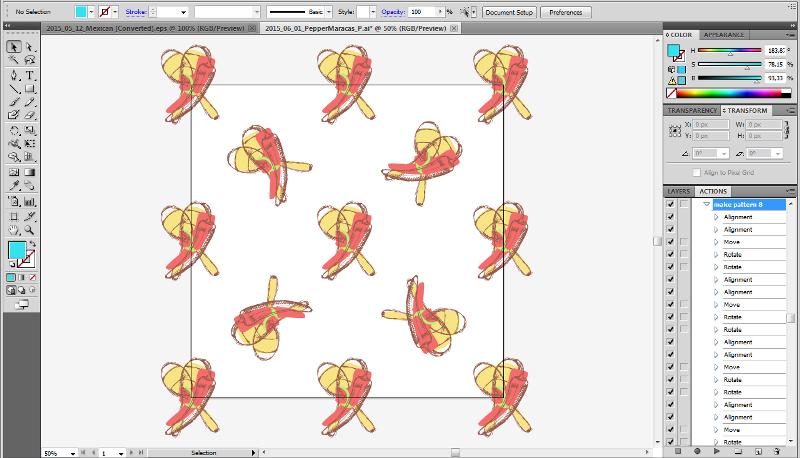Image resolution: width=800 pixels, height=458 pixels.
Task: Select the Selection tool arrow
Action: point(14,47)
